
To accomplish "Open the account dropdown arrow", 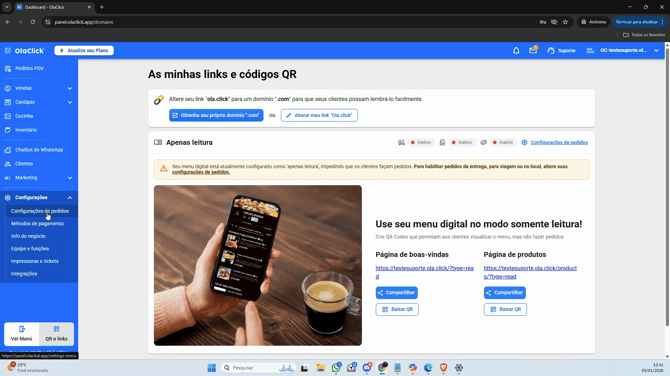I will pos(656,50).
